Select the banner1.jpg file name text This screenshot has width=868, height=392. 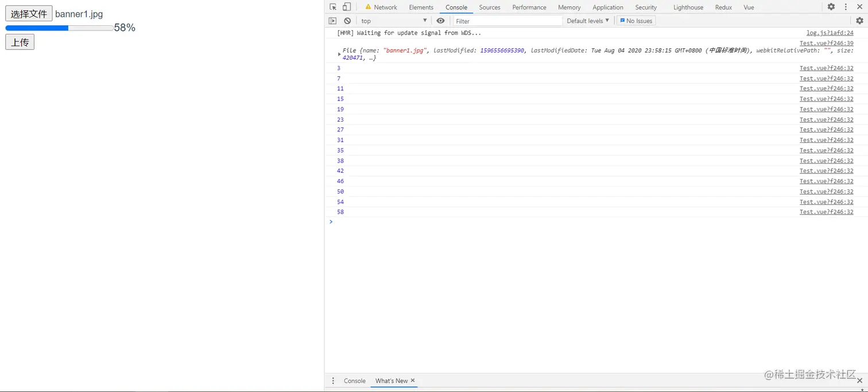coord(79,14)
